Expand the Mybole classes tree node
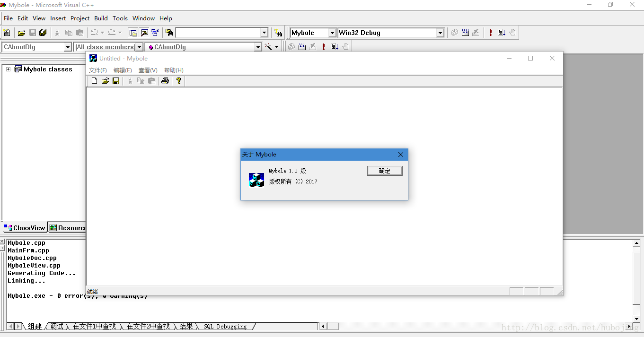 9,69
